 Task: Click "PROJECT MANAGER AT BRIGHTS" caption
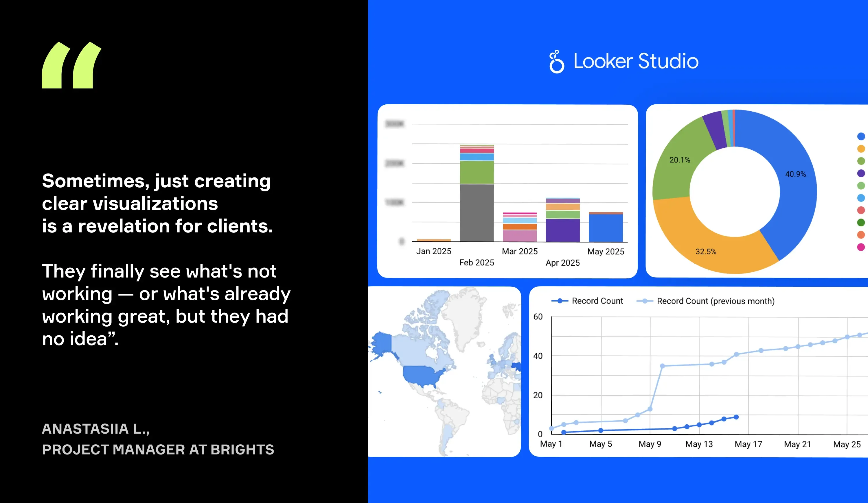click(x=158, y=450)
